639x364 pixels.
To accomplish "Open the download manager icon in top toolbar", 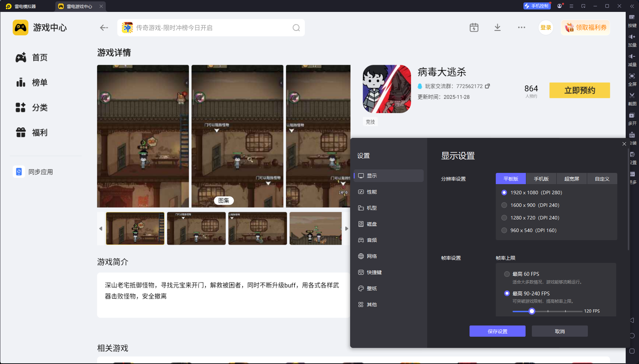I will coord(497,27).
